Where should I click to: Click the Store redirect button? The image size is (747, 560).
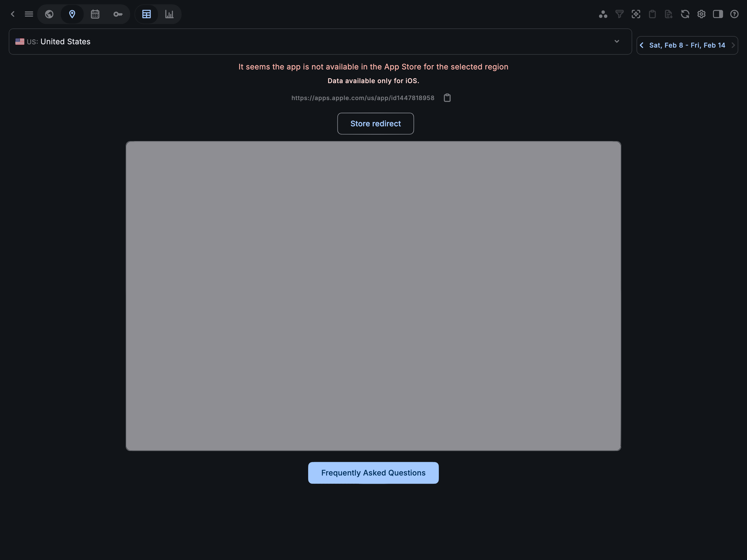[375, 124]
